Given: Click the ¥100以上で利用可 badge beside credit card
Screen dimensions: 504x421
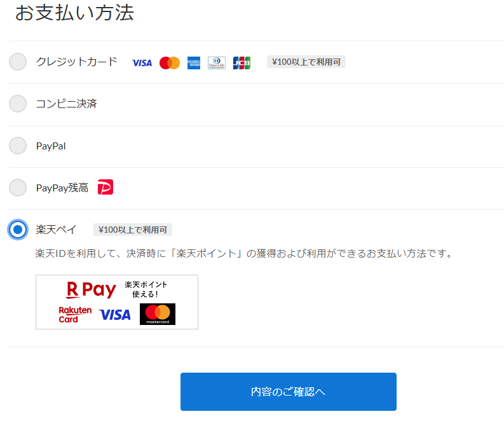Looking at the screenshot, I should click(306, 62).
